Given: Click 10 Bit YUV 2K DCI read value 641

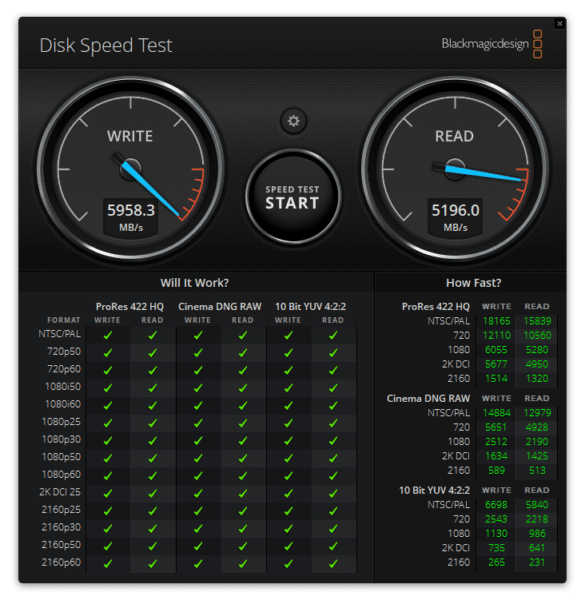Looking at the screenshot, I should click(537, 548).
